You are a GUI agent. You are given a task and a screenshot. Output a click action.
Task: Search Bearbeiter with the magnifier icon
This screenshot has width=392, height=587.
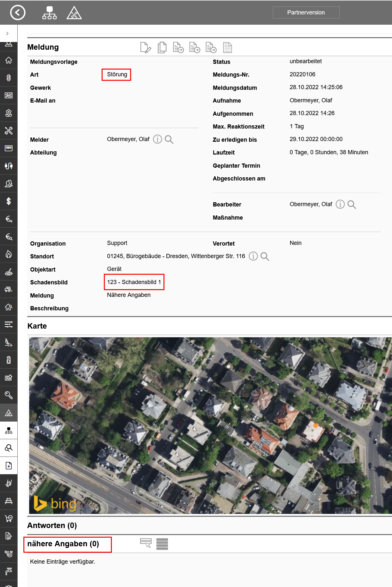point(352,205)
